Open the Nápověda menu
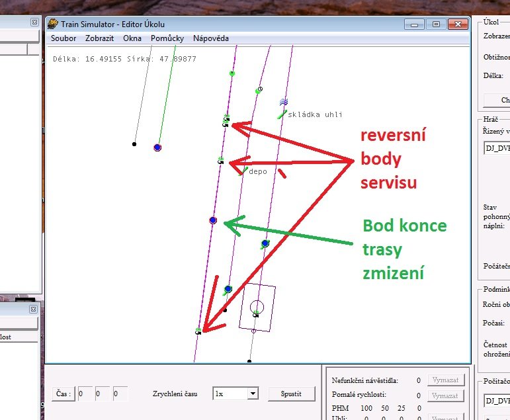 point(210,38)
